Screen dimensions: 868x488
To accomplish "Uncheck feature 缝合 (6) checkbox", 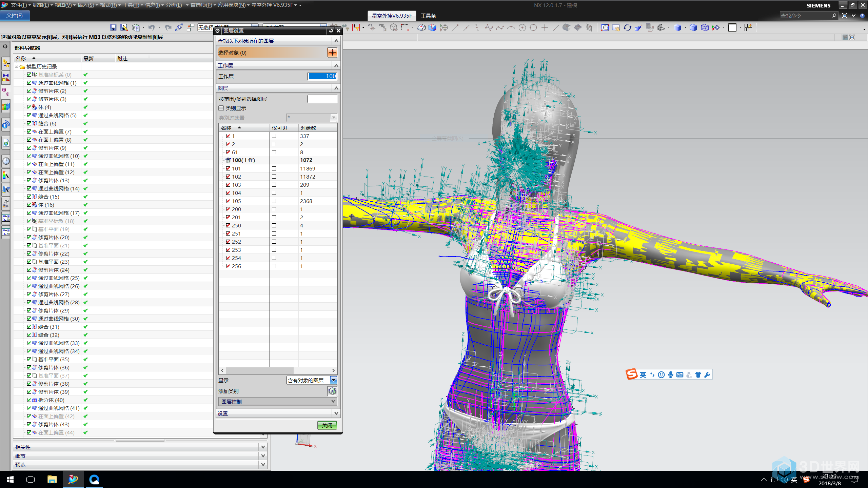I will [29, 123].
